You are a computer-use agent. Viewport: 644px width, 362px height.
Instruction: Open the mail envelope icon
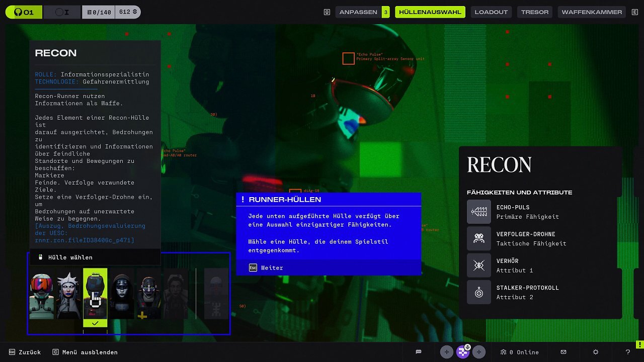coord(563,352)
